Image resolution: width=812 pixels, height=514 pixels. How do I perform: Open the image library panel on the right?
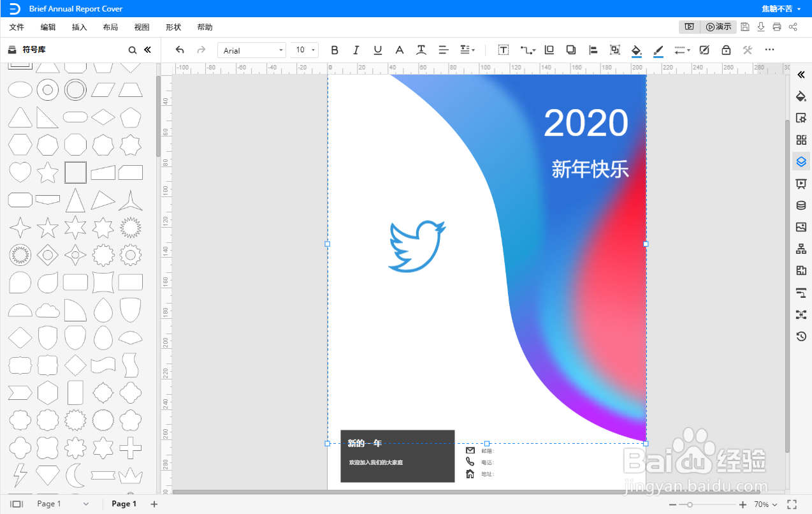(801, 227)
